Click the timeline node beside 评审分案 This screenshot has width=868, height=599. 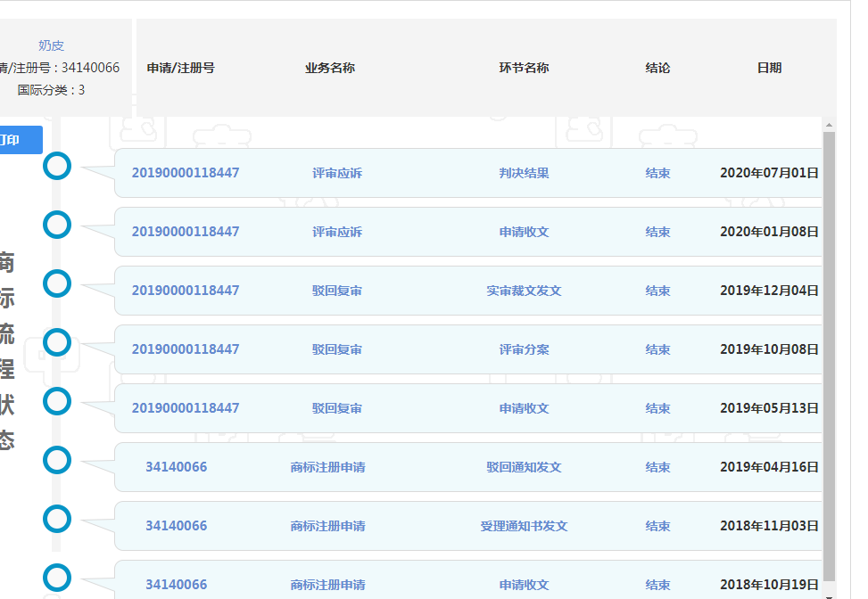(x=56, y=342)
